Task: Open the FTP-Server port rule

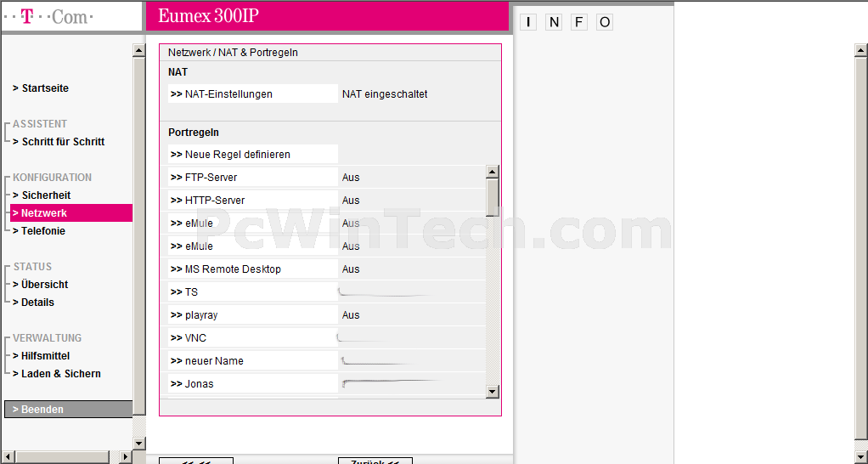Action: [x=253, y=177]
